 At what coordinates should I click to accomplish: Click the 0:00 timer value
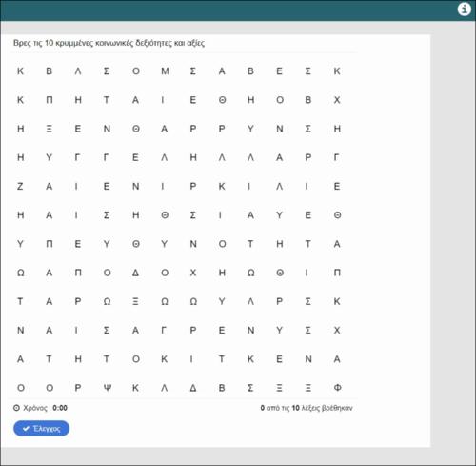pos(60,408)
